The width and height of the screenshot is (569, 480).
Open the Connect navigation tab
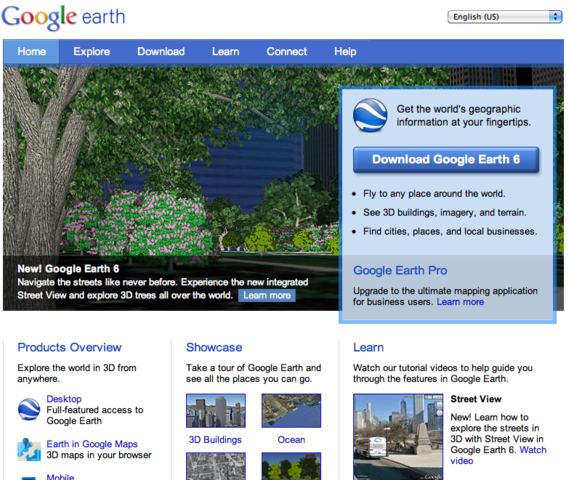click(x=287, y=52)
